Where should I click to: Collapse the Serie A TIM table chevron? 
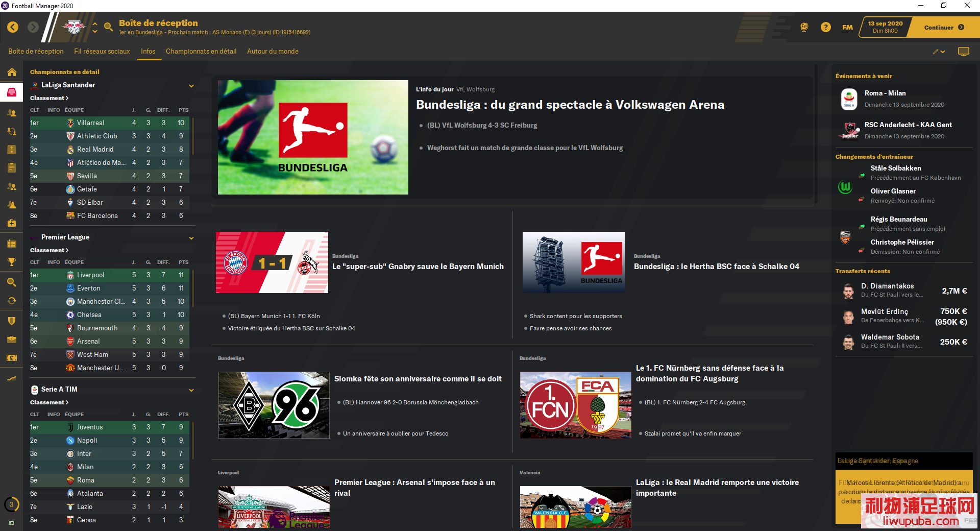[x=191, y=390]
